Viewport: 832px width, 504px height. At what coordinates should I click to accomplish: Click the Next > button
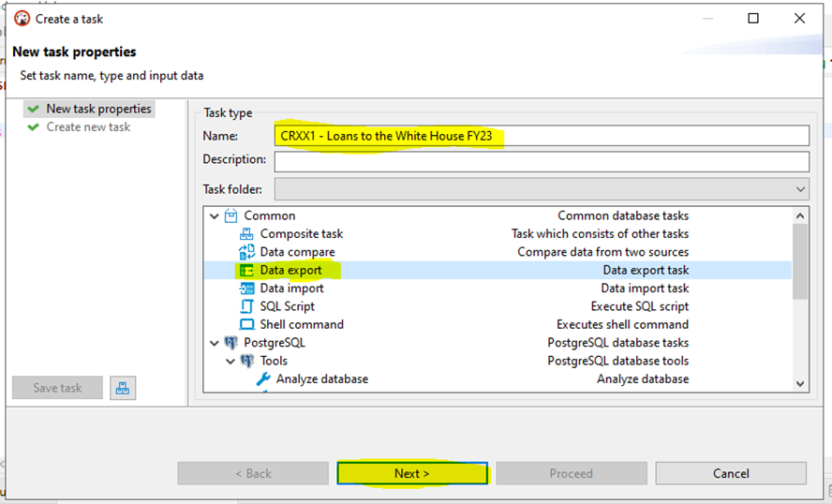411,473
